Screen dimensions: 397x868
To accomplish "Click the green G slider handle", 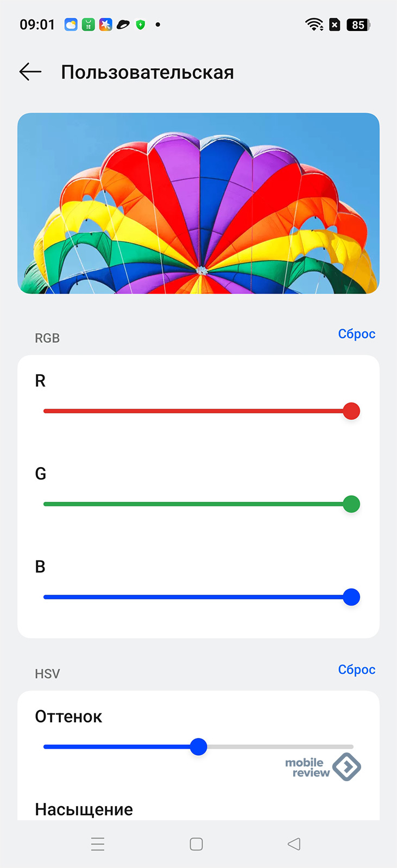I will [351, 504].
